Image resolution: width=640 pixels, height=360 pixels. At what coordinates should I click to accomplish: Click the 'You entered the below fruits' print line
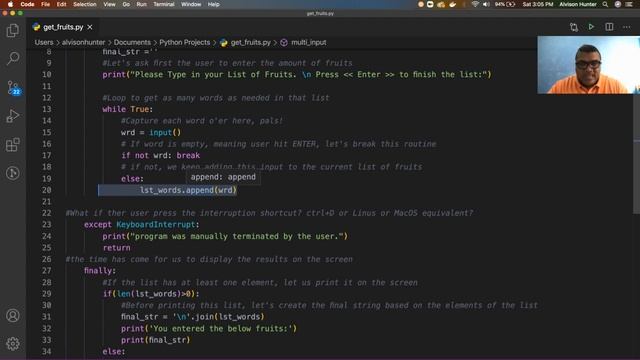coord(209,329)
